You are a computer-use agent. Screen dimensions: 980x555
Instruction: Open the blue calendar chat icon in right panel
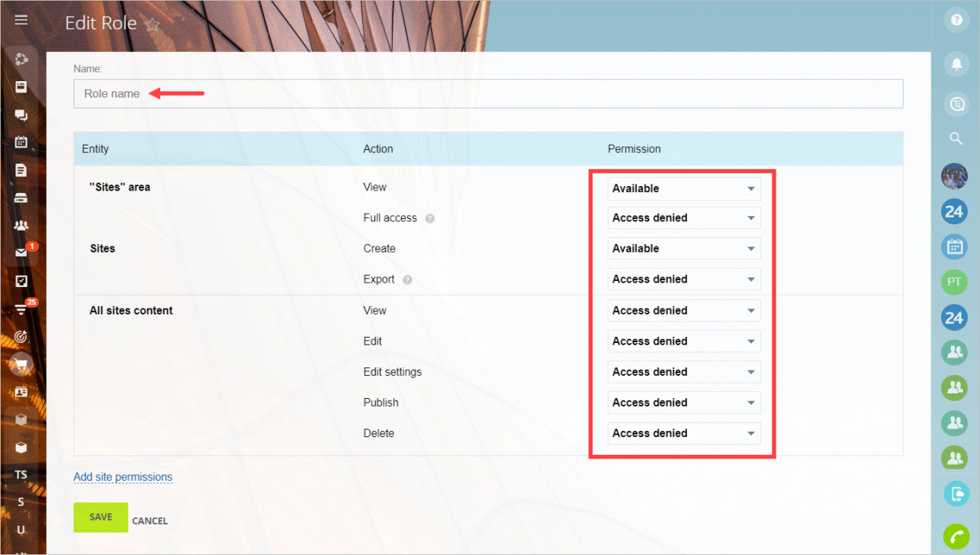point(954,246)
